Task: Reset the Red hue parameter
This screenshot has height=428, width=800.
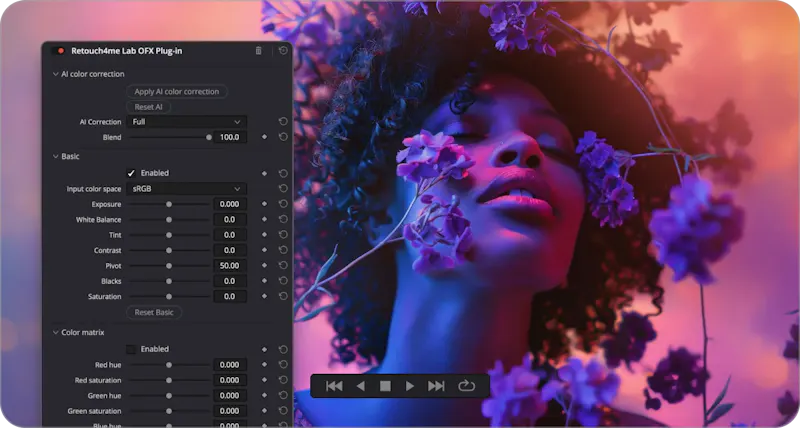Action: (283, 364)
